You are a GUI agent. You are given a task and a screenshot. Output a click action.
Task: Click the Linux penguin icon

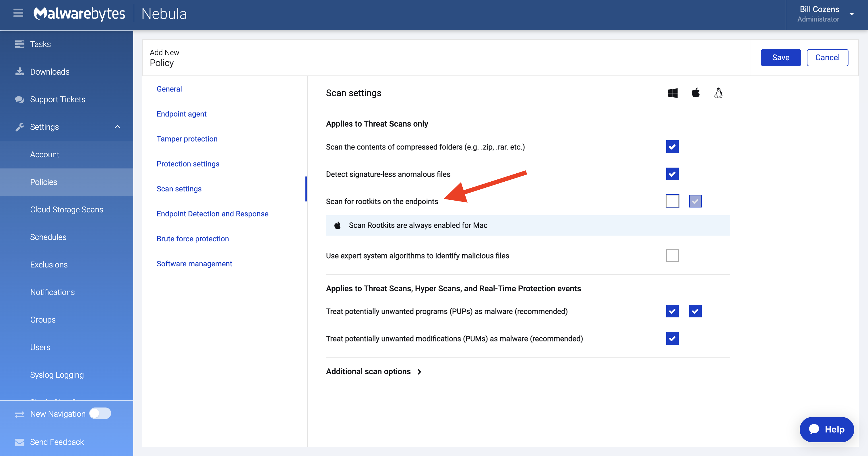(x=718, y=93)
